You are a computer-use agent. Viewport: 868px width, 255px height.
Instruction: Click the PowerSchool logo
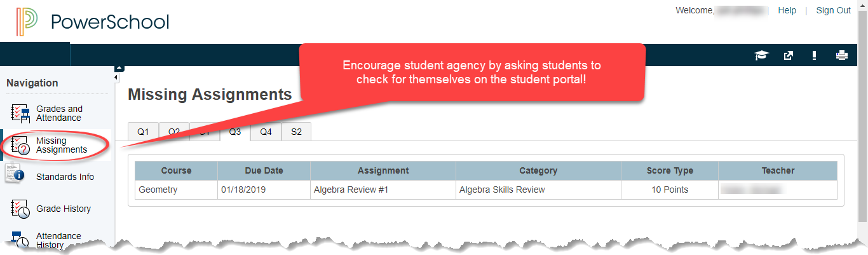click(x=93, y=22)
